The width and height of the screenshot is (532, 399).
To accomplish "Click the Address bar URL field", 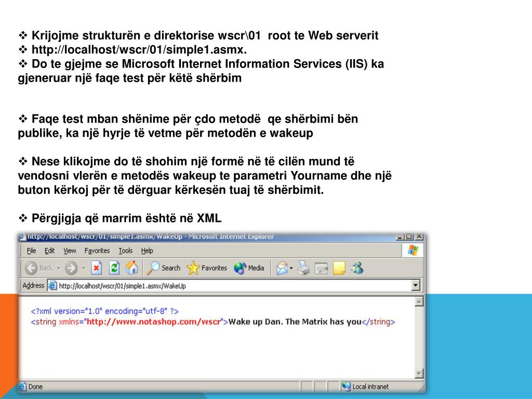I will pos(234,286).
